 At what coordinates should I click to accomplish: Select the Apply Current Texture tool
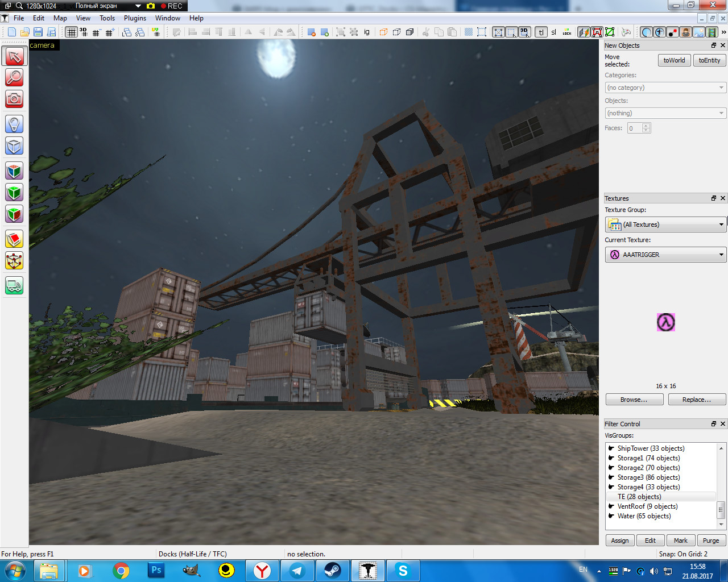pyautogui.click(x=14, y=193)
